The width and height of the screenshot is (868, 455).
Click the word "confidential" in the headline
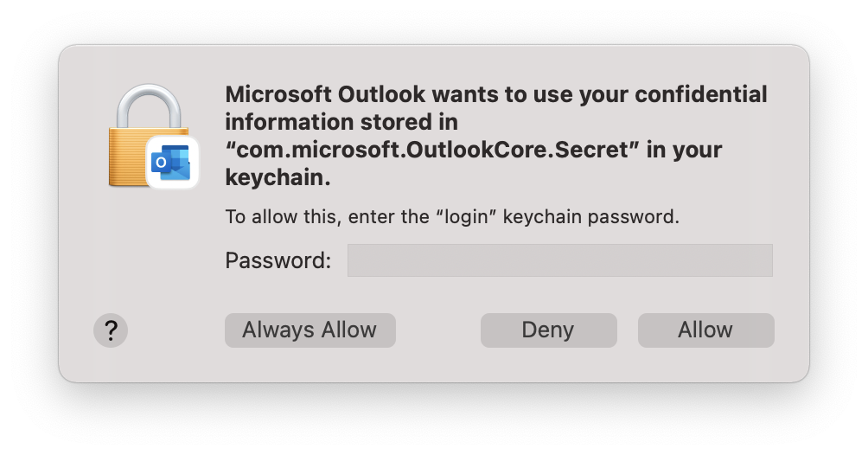[x=701, y=94]
